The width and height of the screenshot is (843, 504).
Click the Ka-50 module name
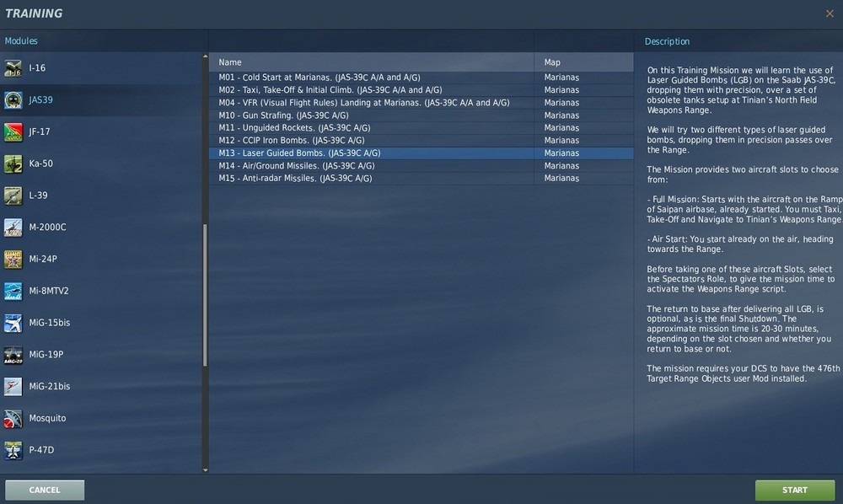pyautogui.click(x=40, y=164)
